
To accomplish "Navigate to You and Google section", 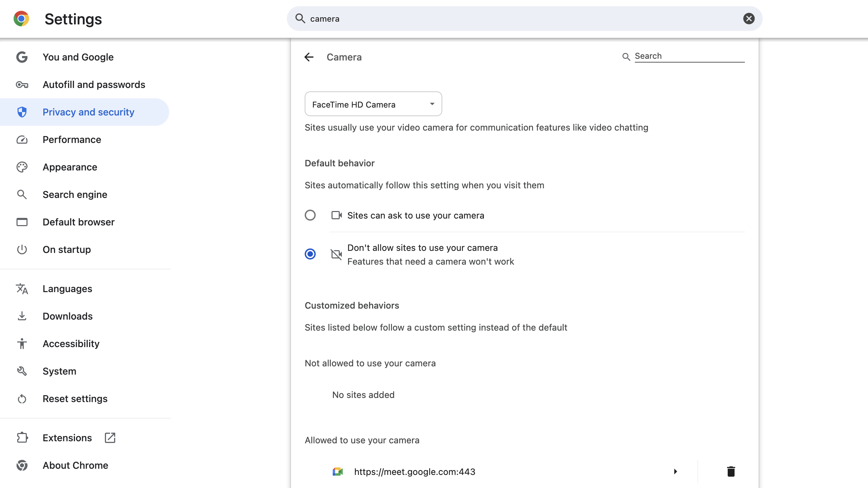I will point(78,57).
